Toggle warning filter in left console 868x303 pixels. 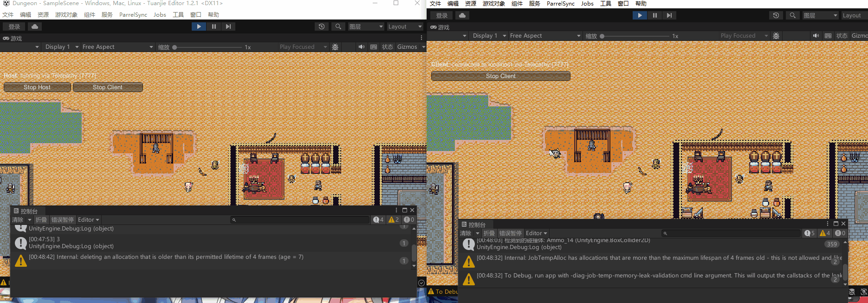394,220
